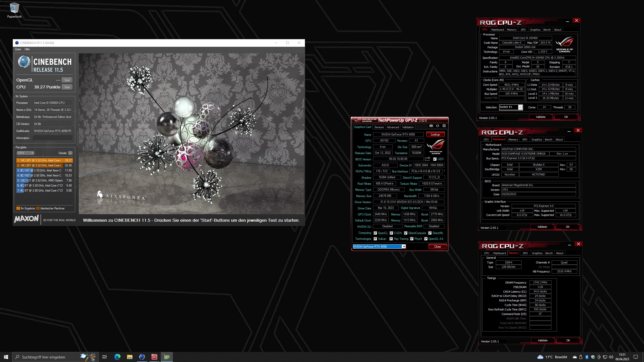Toggle the Vulkan checkbox
Viewport: 644px width, 362px height.
[x=375, y=239]
